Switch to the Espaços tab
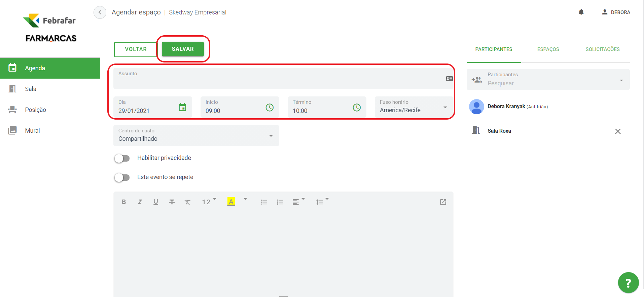This screenshot has width=644, height=297. [548, 49]
